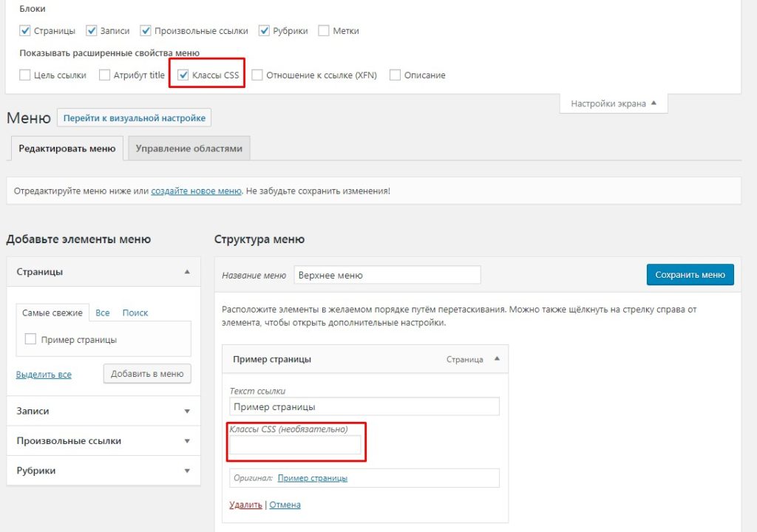
Task: Open the Поиск pages tab
Action: coord(135,313)
